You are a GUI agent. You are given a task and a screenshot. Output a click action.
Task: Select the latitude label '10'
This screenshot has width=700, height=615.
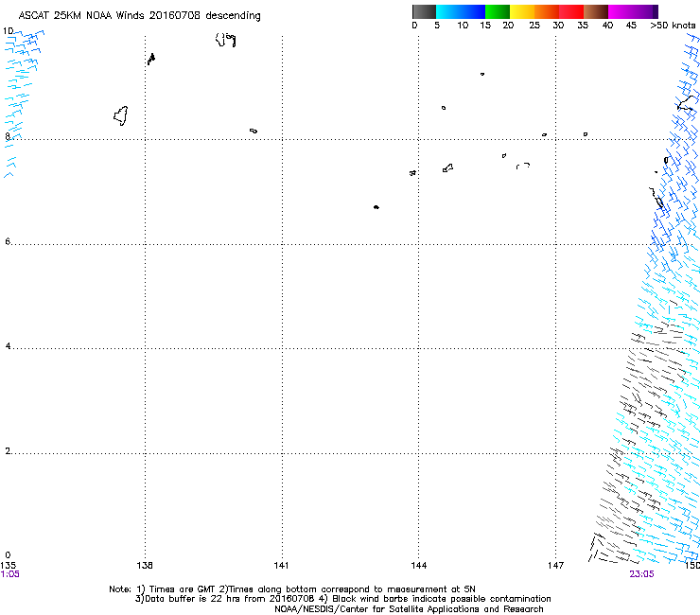click(9, 31)
